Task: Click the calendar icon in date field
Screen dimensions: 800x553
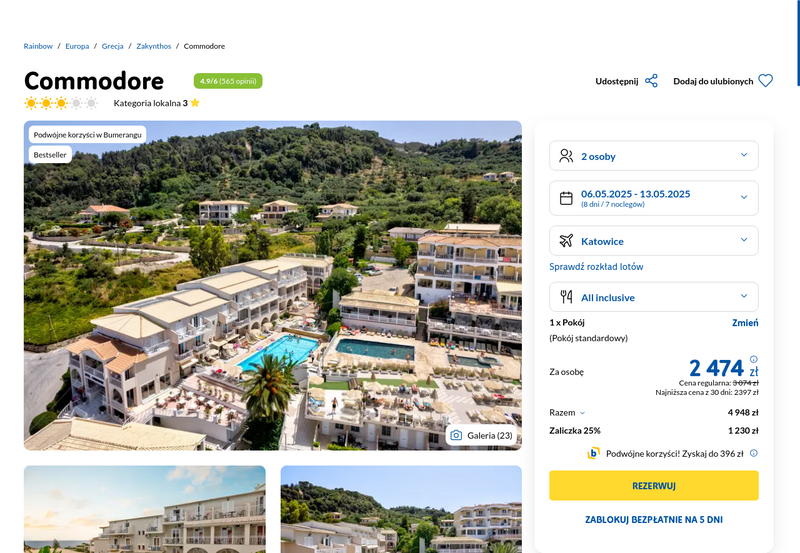Action: point(566,198)
